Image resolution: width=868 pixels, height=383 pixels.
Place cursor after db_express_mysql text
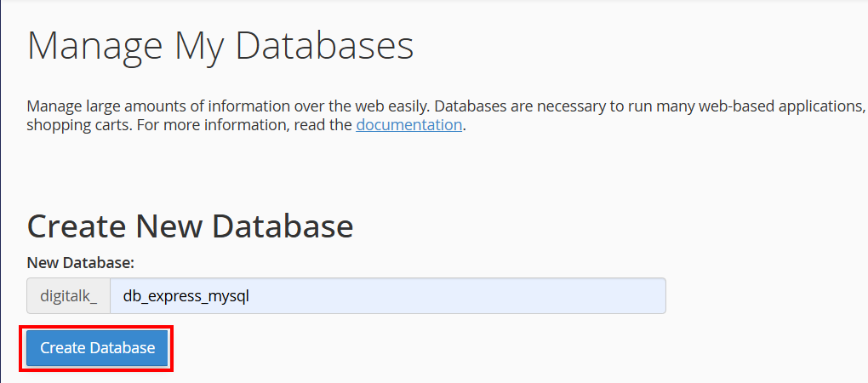coord(250,296)
